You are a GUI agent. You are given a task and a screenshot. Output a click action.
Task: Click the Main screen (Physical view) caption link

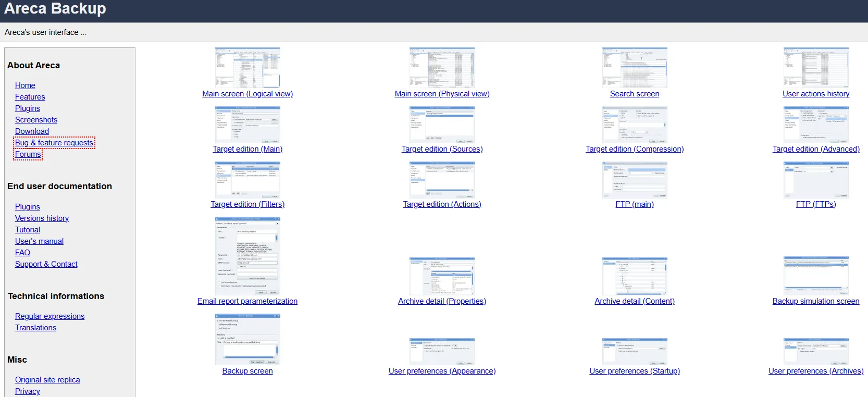click(x=442, y=94)
